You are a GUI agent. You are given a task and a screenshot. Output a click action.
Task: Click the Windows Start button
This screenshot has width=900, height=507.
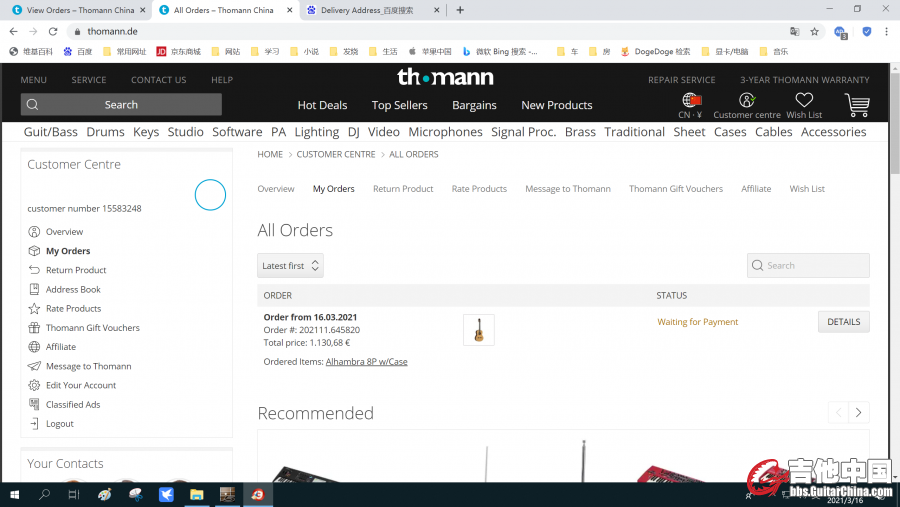[14, 494]
